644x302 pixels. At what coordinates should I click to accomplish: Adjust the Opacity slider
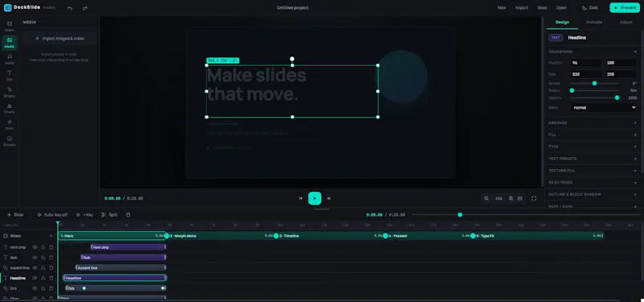594,97
